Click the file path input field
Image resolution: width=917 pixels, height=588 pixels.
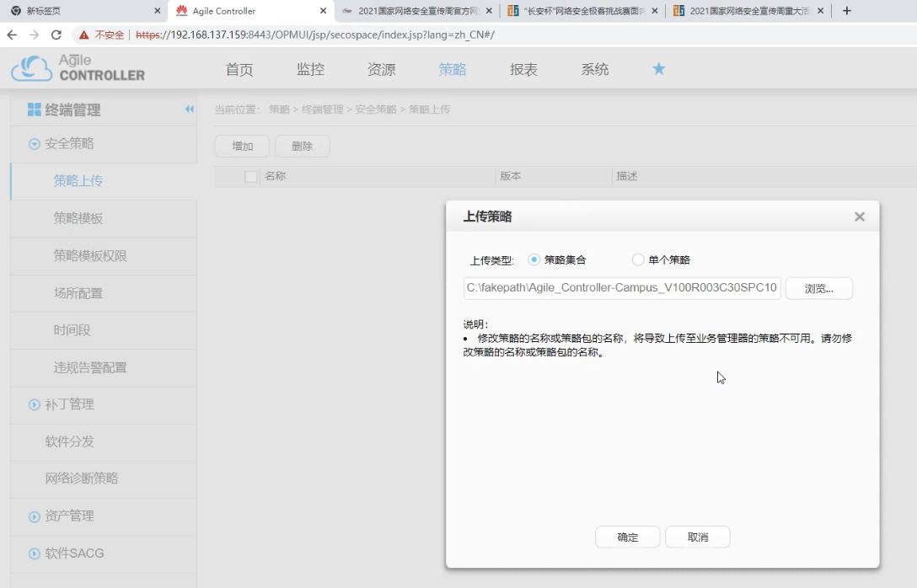click(622, 288)
